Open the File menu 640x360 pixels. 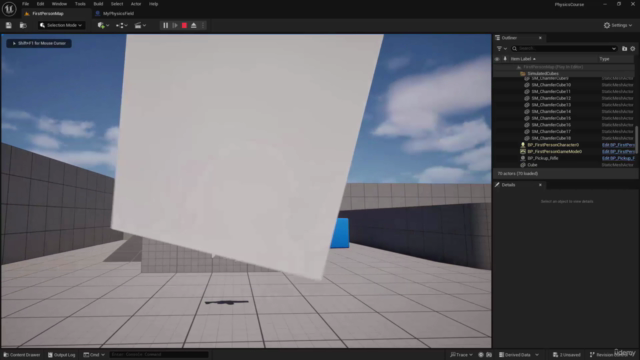25,4
